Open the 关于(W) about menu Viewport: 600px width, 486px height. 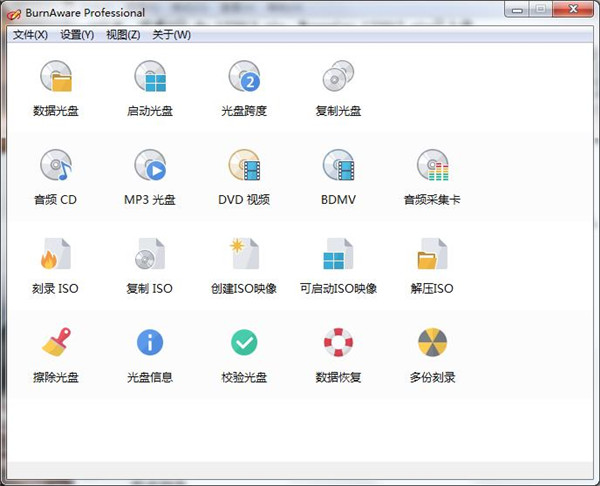171,35
